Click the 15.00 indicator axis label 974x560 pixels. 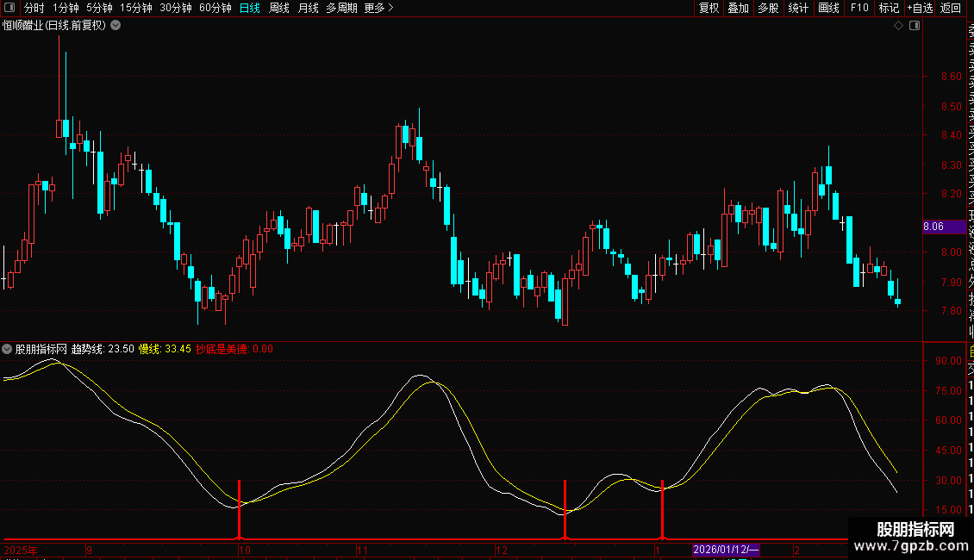948,510
